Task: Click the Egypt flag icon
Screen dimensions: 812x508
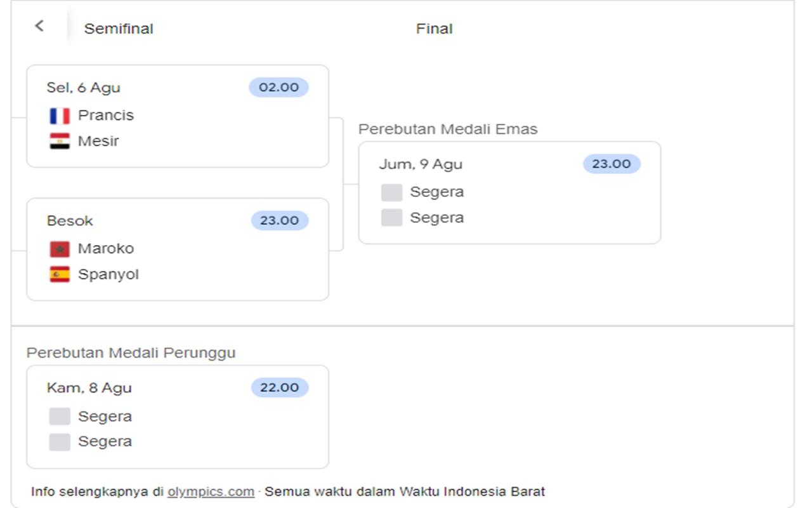Action: point(60,141)
